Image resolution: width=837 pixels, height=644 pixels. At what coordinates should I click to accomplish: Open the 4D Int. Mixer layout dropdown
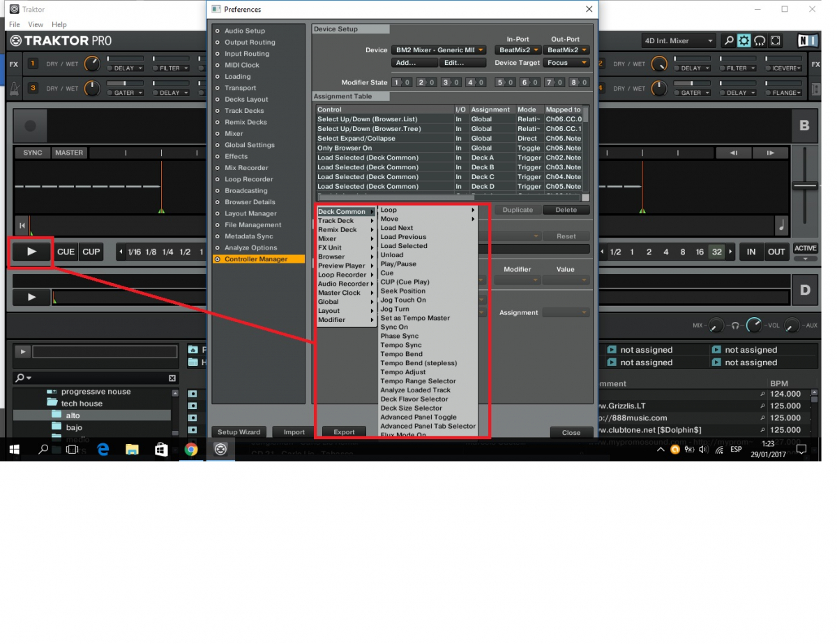[x=679, y=41]
